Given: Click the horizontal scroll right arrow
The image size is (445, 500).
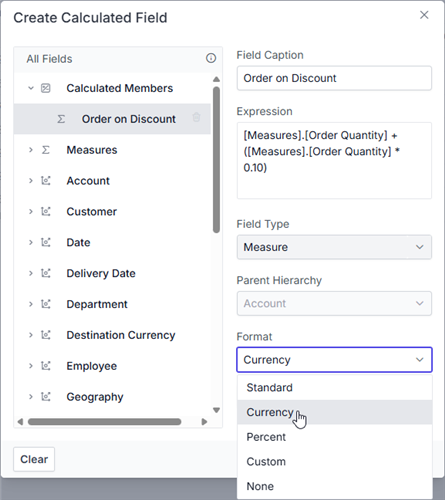Looking at the screenshot, I should 204,422.
